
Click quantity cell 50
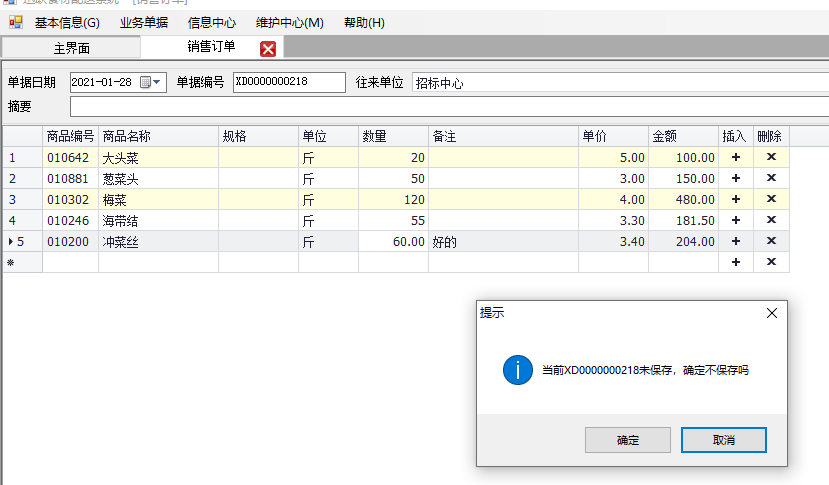(393, 178)
